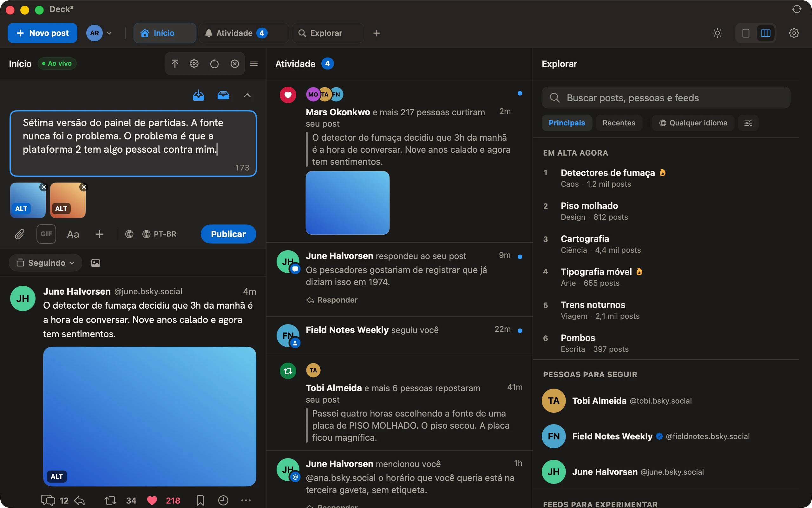Screen dimensions: 812x508
Task: Reply to the post with arrow icon
Action: (x=80, y=501)
